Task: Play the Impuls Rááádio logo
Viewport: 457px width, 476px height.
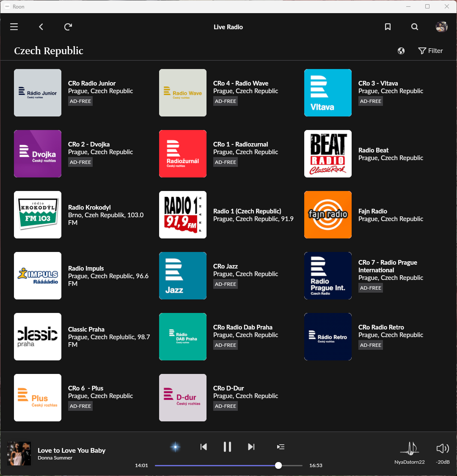Action: click(x=38, y=276)
